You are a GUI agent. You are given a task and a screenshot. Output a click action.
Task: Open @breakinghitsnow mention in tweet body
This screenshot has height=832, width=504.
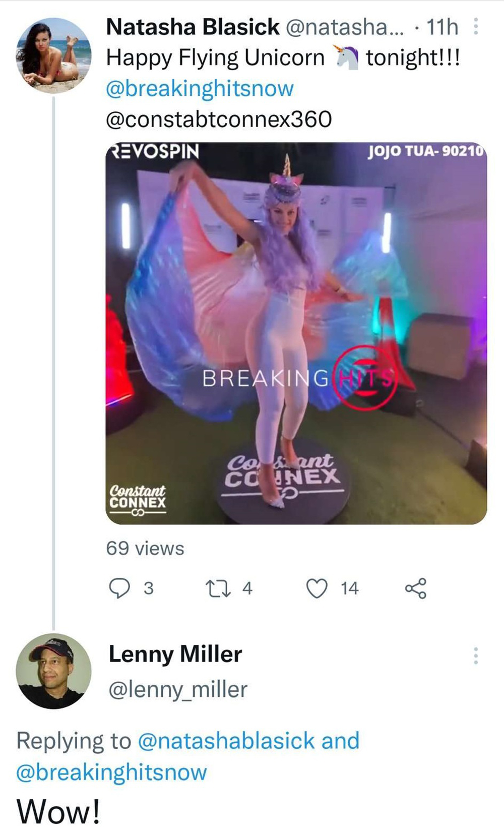click(x=200, y=89)
